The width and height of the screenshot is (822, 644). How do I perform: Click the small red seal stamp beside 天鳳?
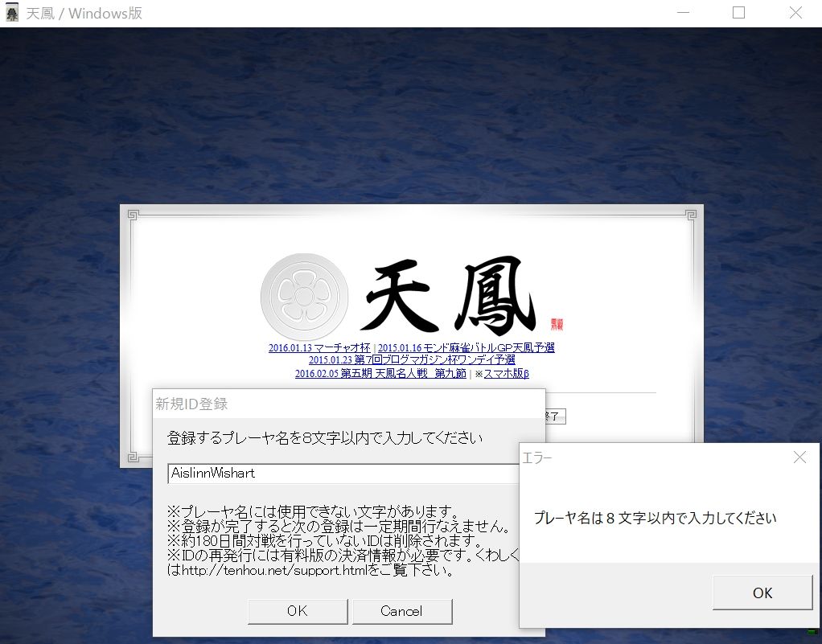pyautogui.click(x=557, y=324)
